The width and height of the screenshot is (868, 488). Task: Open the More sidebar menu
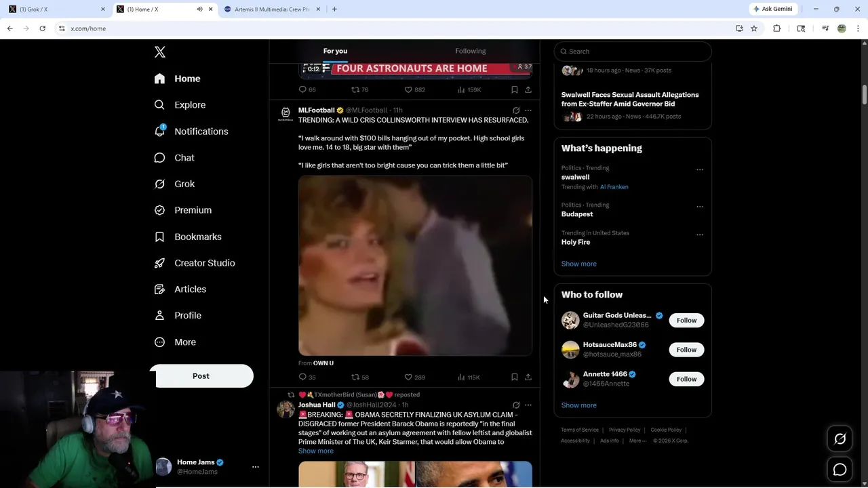(x=175, y=342)
